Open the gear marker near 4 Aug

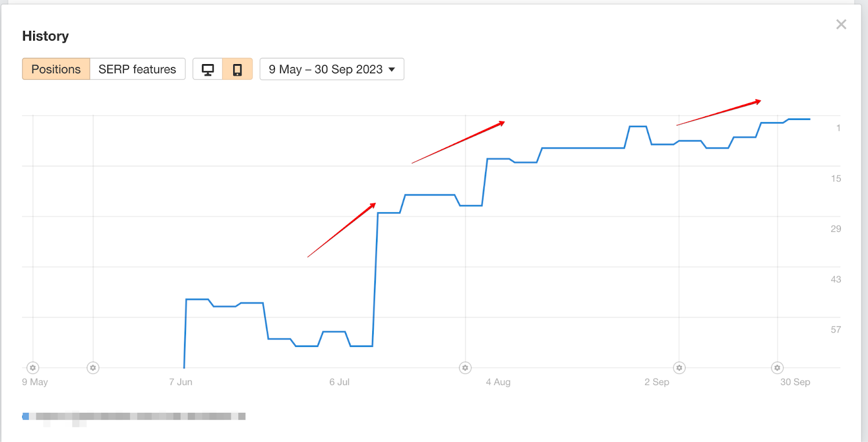point(465,368)
